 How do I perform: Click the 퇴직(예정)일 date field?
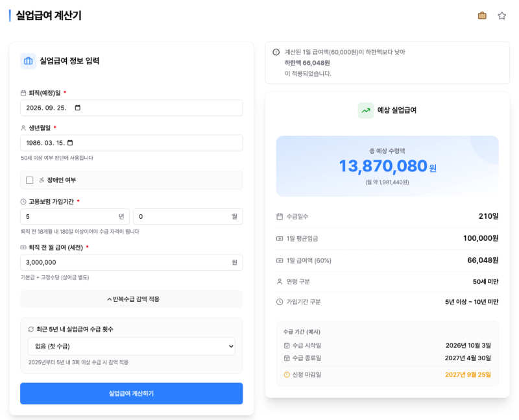(x=132, y=108)
